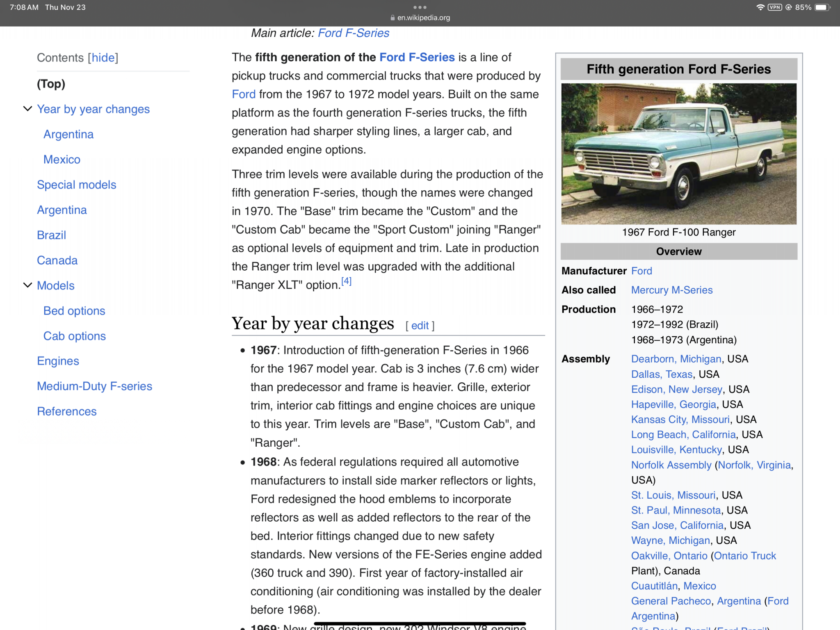
Task: Tap the three-dot multitasking icon
Action: pos(420,7)
